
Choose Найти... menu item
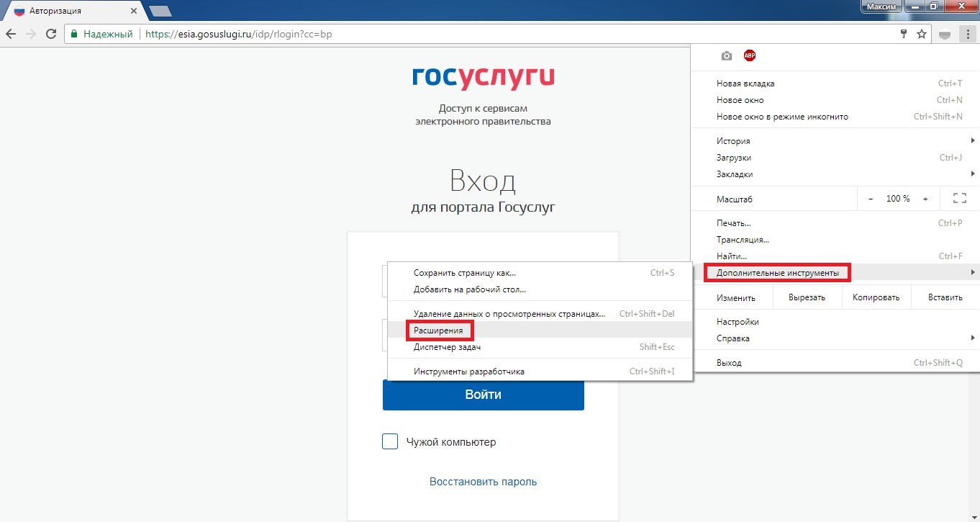pos(835,256)
